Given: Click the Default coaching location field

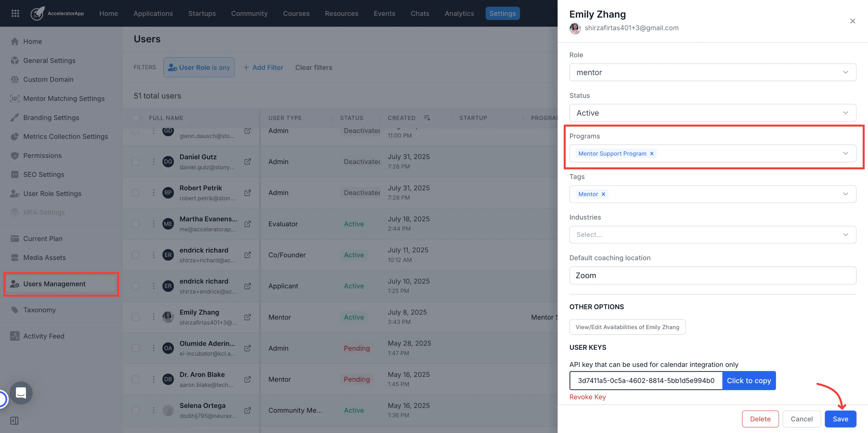Looking at the screenshot, I should 713,275.
